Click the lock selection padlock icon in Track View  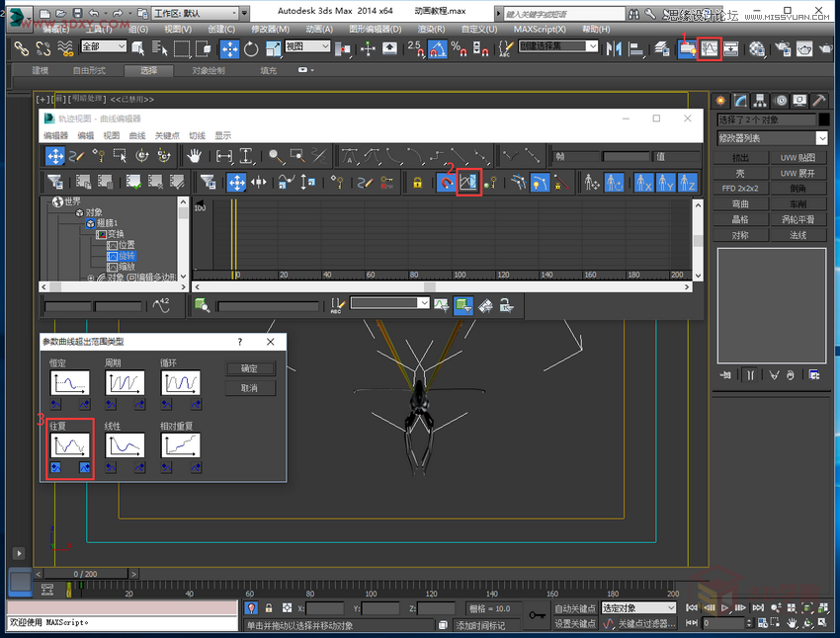tap(418, 182)
